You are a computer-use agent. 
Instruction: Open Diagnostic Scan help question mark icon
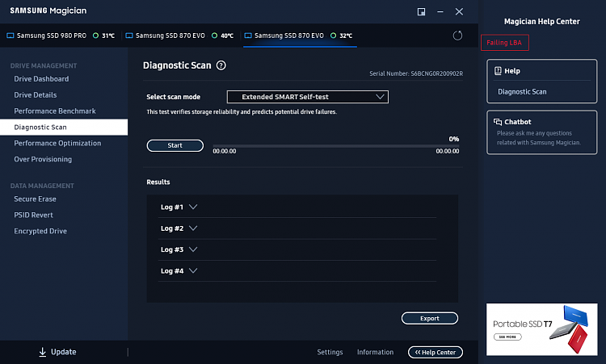221,65
